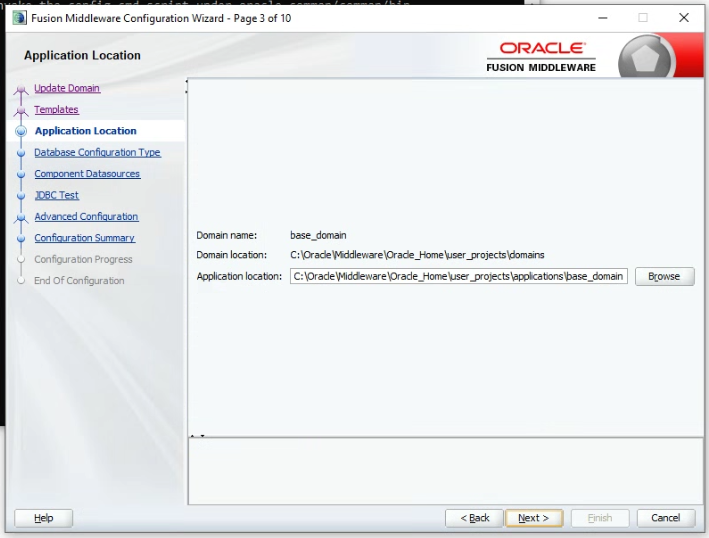
Task: Click the base_domain domain name value
Action: [318, 236]
